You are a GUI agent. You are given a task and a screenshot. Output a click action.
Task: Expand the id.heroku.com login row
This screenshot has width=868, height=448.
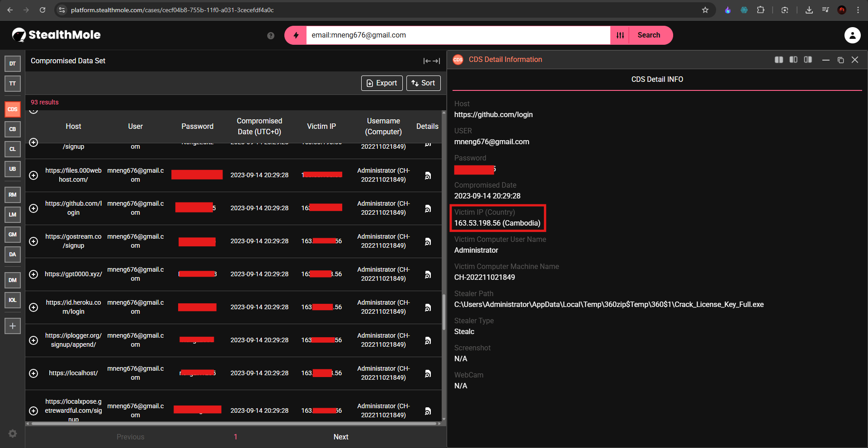pyautogui.click(x=33, y=307)
